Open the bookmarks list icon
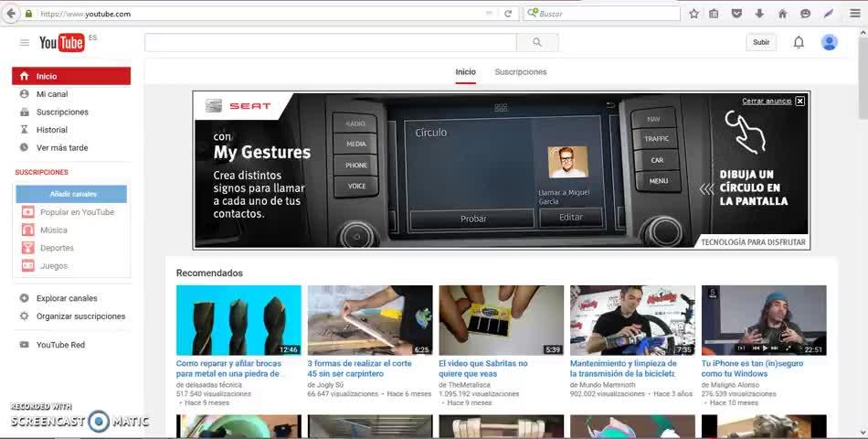This screenshot has height=439, width=868. [x=715, y=14]
